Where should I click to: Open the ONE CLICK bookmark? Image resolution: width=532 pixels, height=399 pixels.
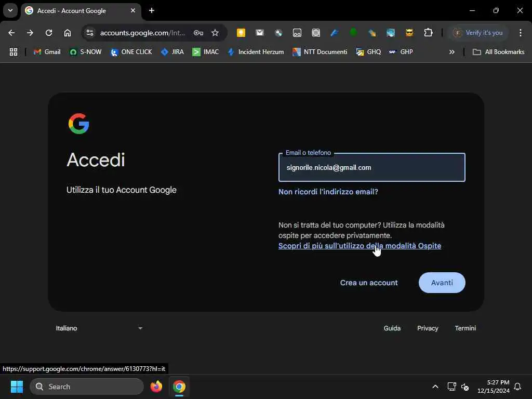point(131,52)
